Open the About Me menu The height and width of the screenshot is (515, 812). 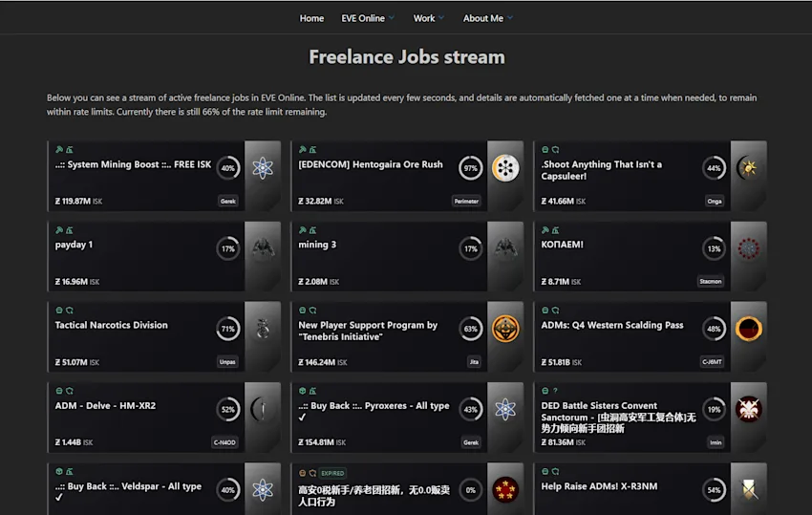point(482,18)
